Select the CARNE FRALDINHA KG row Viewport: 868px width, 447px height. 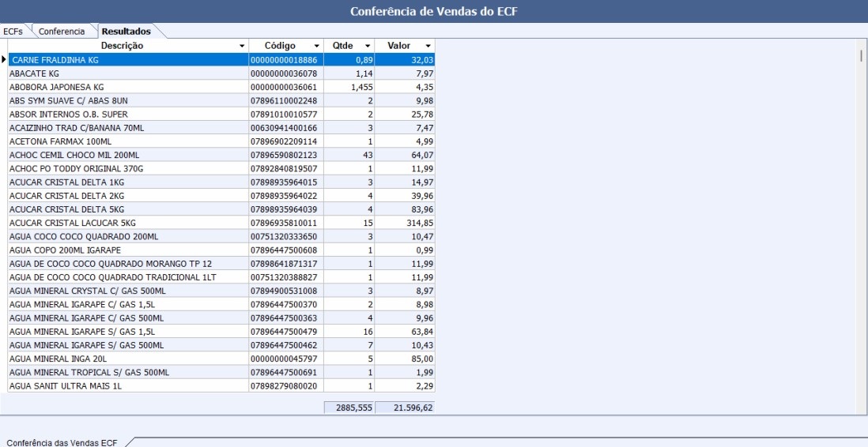pos(126,60)
